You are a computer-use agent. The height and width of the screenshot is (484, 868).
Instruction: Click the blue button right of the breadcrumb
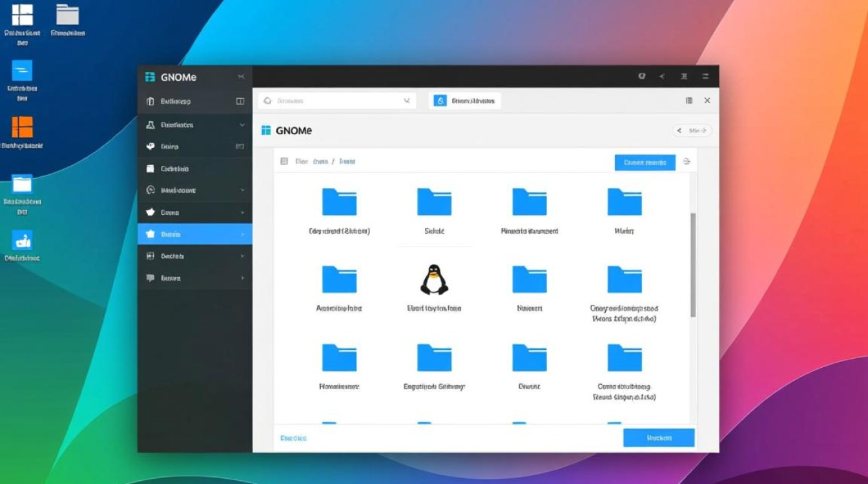(x=645, y=163)
